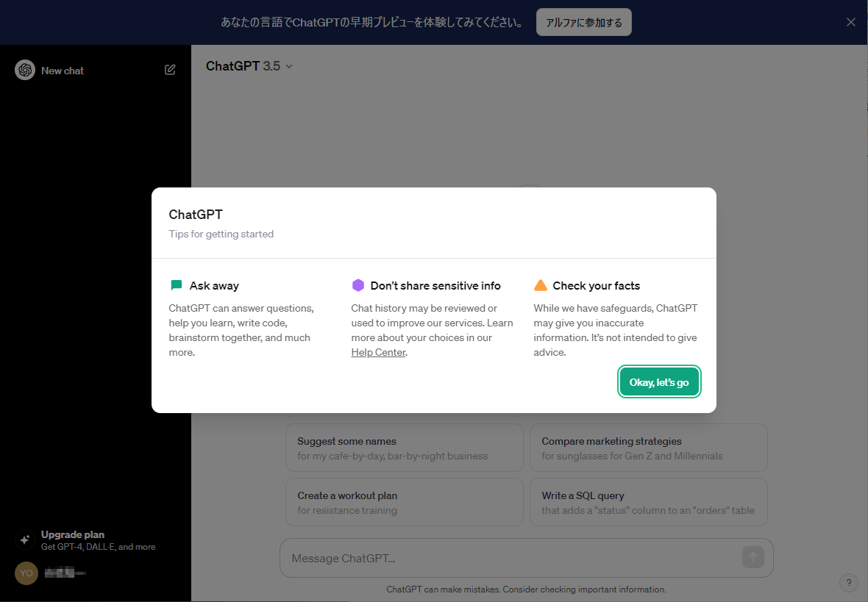Click the purple hexagon sensitive info icon
This screenshot has height=602, width=868.
point(358,284)
